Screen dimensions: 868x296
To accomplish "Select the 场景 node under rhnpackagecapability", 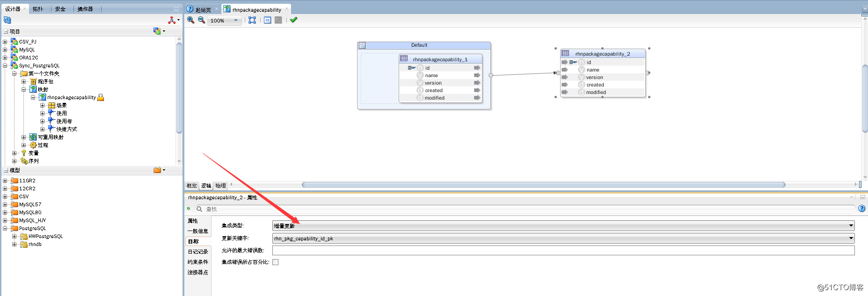I will click(x=61, y=105).
